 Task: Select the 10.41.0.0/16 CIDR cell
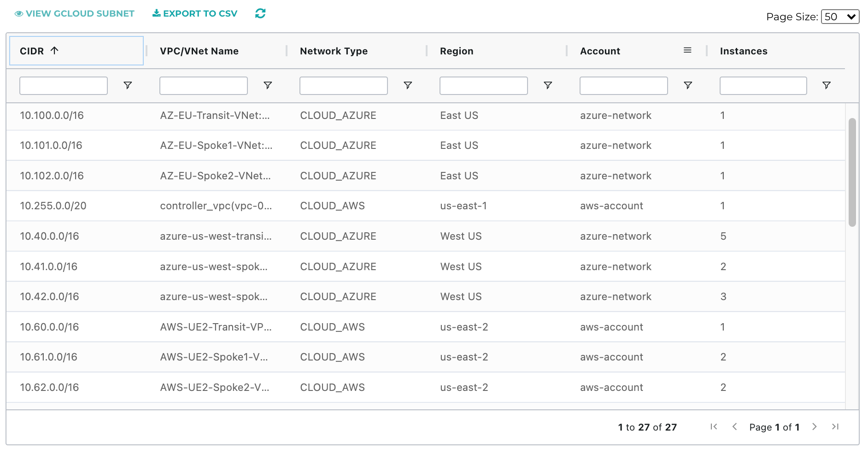[48, 266]
